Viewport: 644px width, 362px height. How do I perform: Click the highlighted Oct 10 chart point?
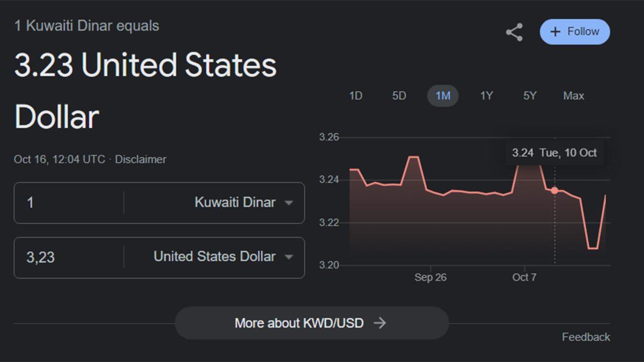pos(554,190)
